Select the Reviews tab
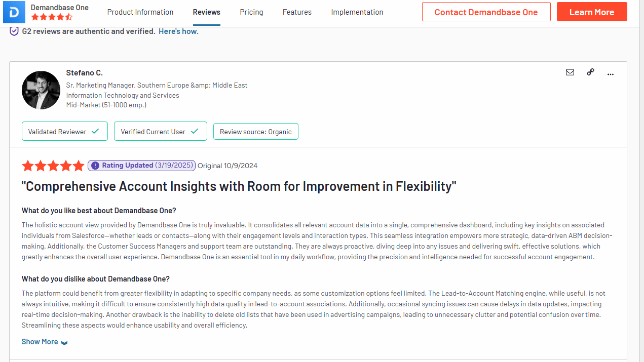 (x=207, y=12)
